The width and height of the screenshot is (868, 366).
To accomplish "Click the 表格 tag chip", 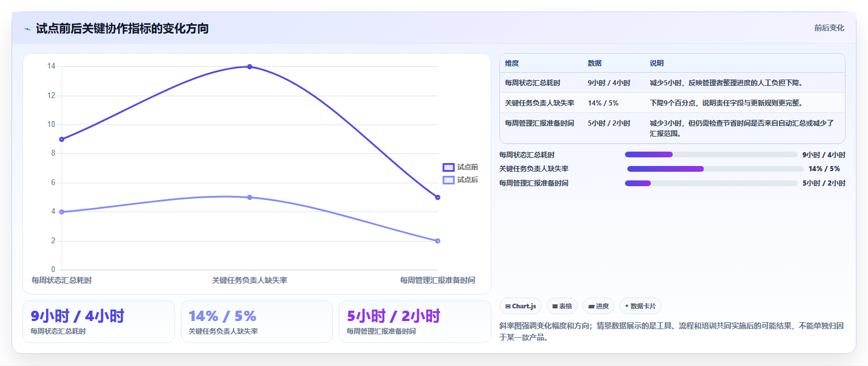I will pos(562,306).
